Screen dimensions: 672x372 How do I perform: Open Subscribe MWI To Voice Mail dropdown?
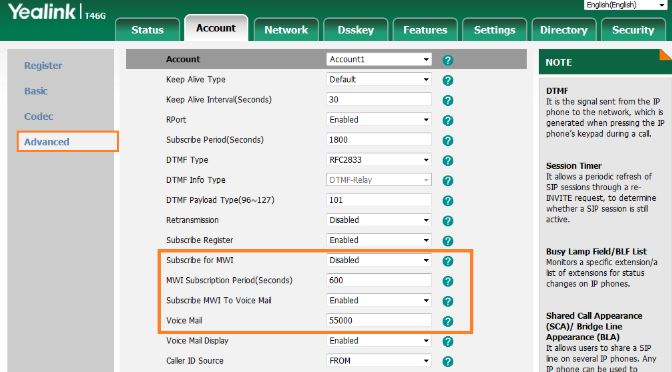tap(379, 300)
